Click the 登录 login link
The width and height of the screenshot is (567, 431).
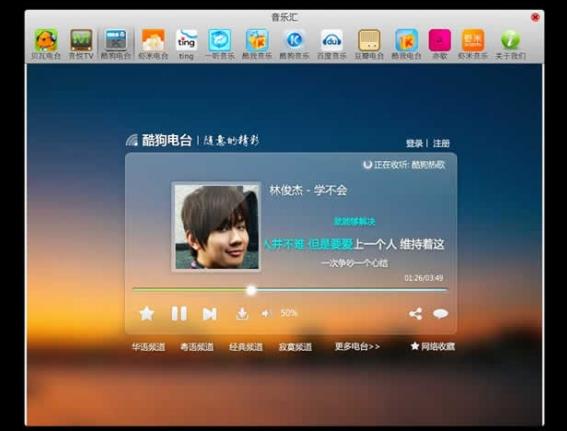(x=414, y=144)
